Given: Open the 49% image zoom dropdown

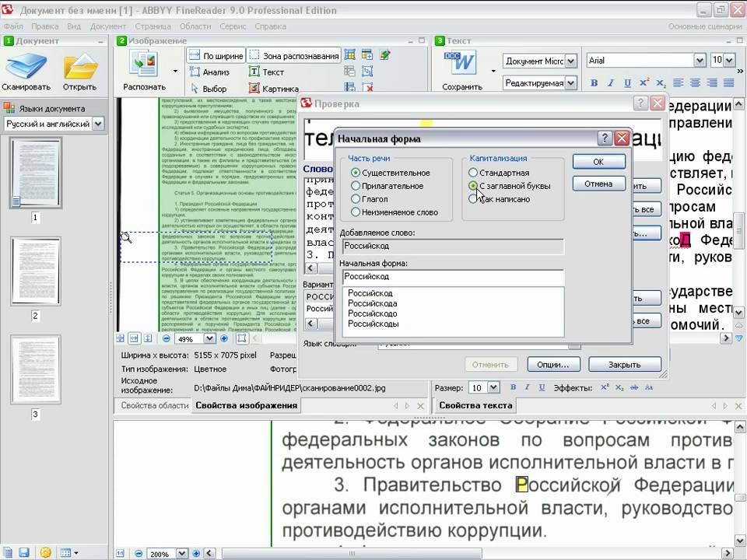Looking at the screenshot, I should coord(209,338).
